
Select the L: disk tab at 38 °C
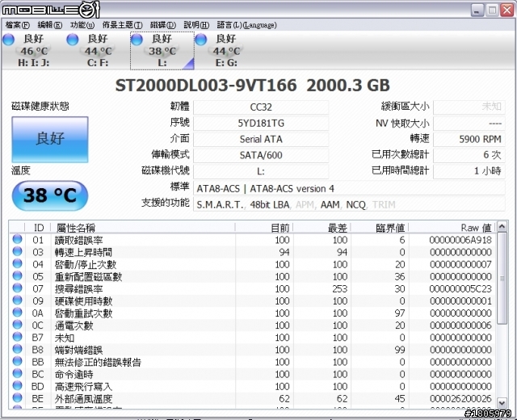[x=162, y=50]
